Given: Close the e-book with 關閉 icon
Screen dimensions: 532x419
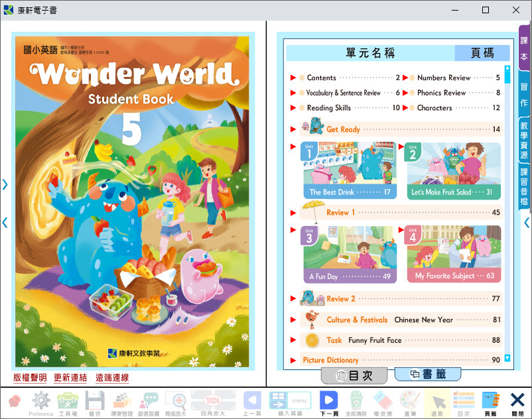Looking at the screenshot, I should pyautogui.click(x=517, y=402).
